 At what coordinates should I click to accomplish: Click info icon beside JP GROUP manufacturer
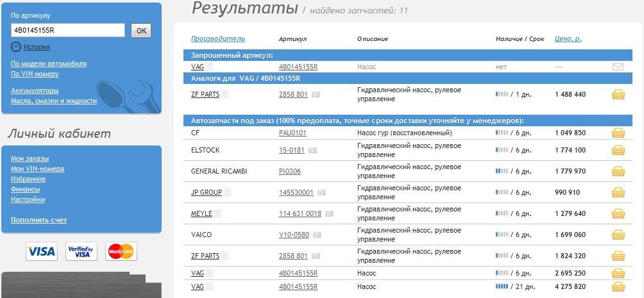coord(228,192)
